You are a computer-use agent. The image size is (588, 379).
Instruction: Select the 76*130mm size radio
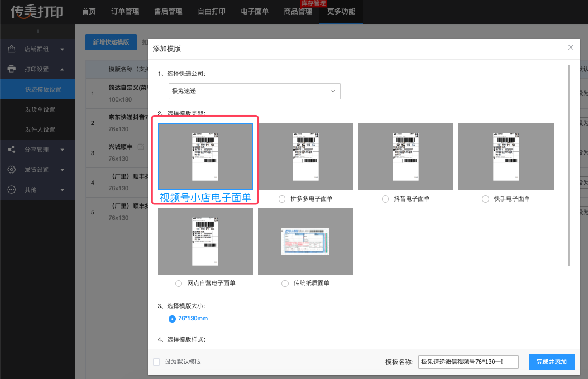[172, 319]
